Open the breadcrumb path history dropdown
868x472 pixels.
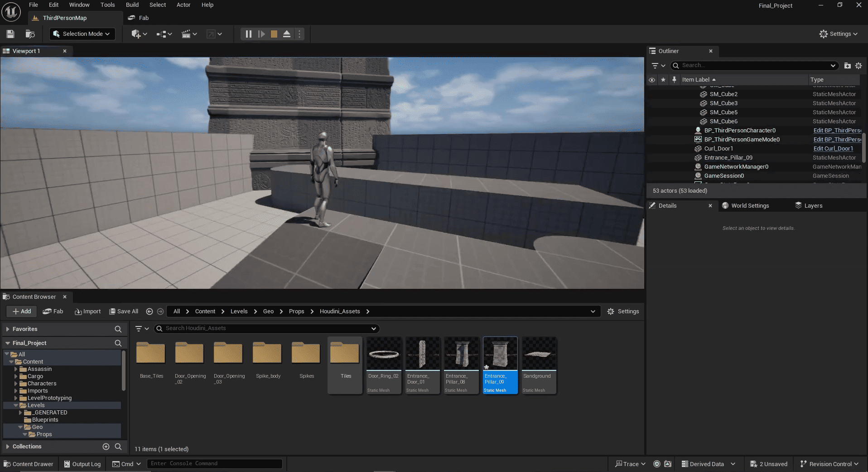(x=593, y=311)
